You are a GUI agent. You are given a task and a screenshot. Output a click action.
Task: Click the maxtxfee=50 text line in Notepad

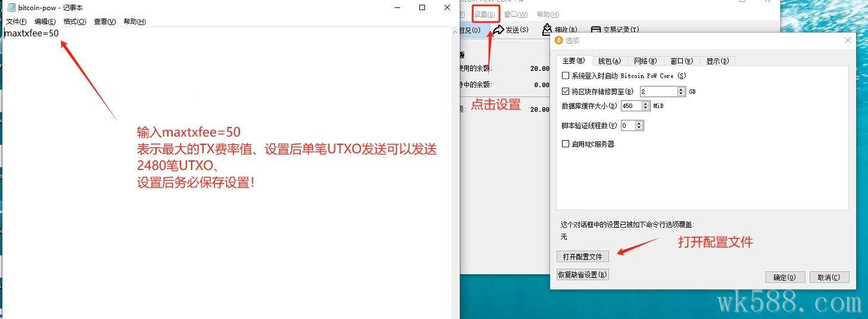coord(32,33)
